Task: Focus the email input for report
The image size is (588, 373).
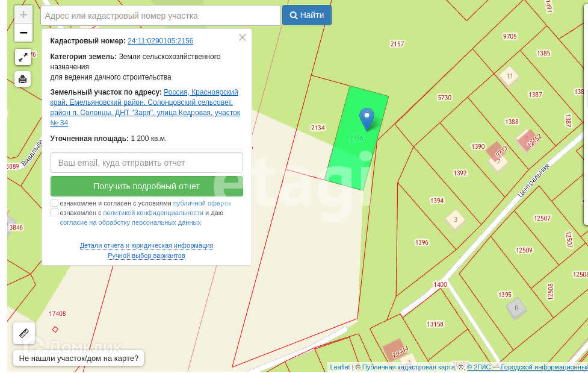Action: point(147,163)
